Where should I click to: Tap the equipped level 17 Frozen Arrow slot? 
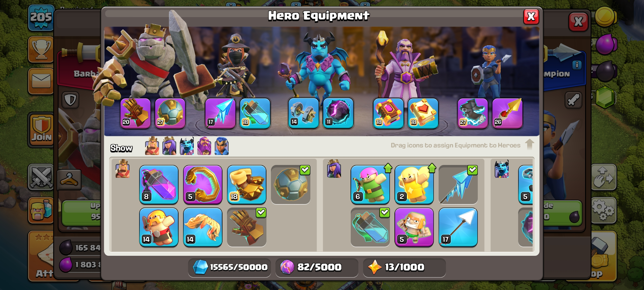point(220,113)
